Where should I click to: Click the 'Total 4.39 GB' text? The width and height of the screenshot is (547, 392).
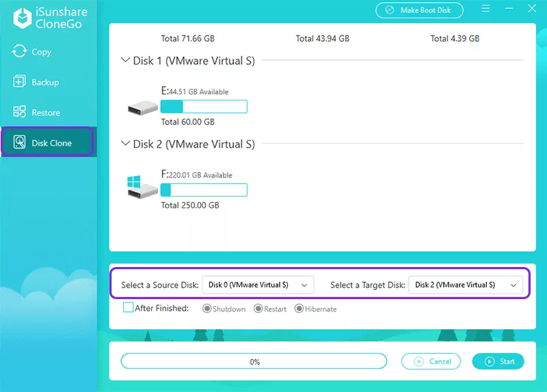click(455, 38)
